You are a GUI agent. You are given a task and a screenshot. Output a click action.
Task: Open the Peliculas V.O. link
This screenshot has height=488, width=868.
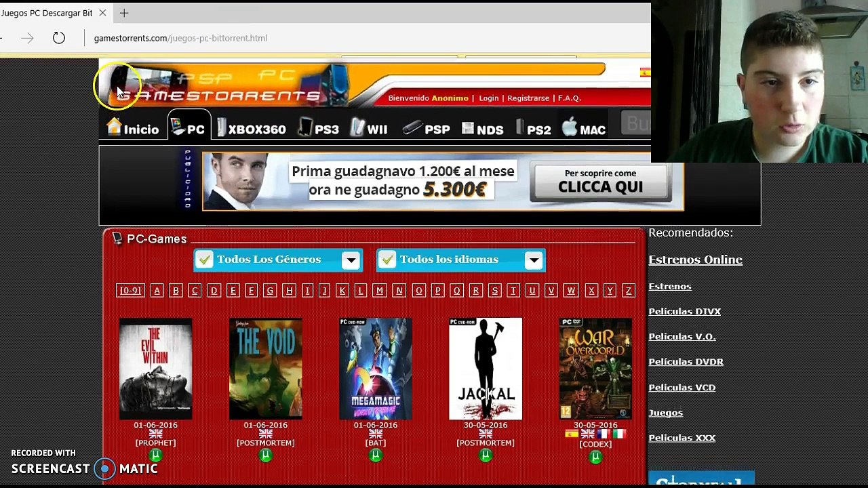coord(682,337)
